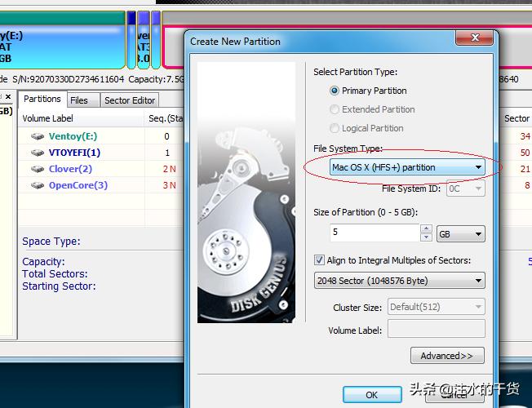
Task: Switch to the Partitions tab
Action: pyautogui.click(x=42, y=99)
